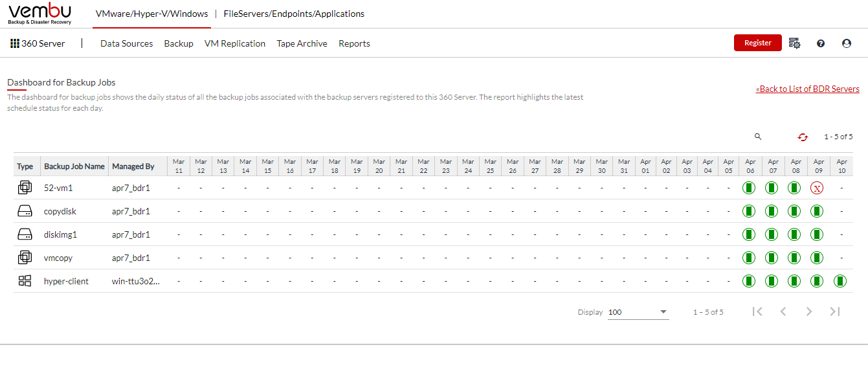Image resolution: width=868 pixels, height=373 pixels.
Task: Click the Apr 09 date column header
Action: pos(819,166)
